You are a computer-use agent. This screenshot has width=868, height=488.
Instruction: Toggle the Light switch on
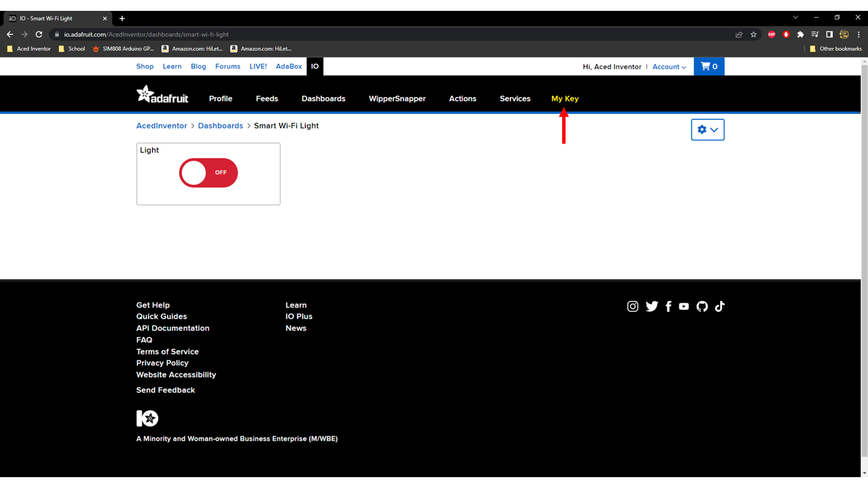[208, 173]
